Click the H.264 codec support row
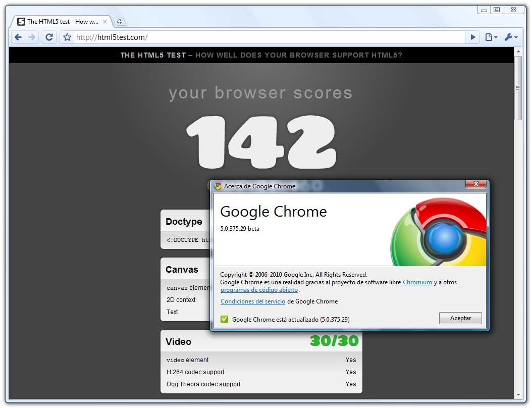 click(261, 372)
